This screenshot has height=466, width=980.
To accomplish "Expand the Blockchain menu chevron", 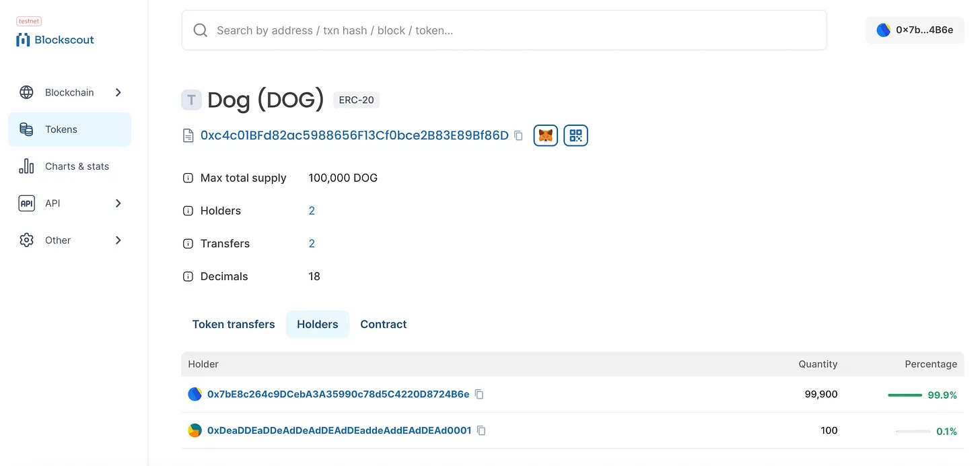I will [118, 92].
